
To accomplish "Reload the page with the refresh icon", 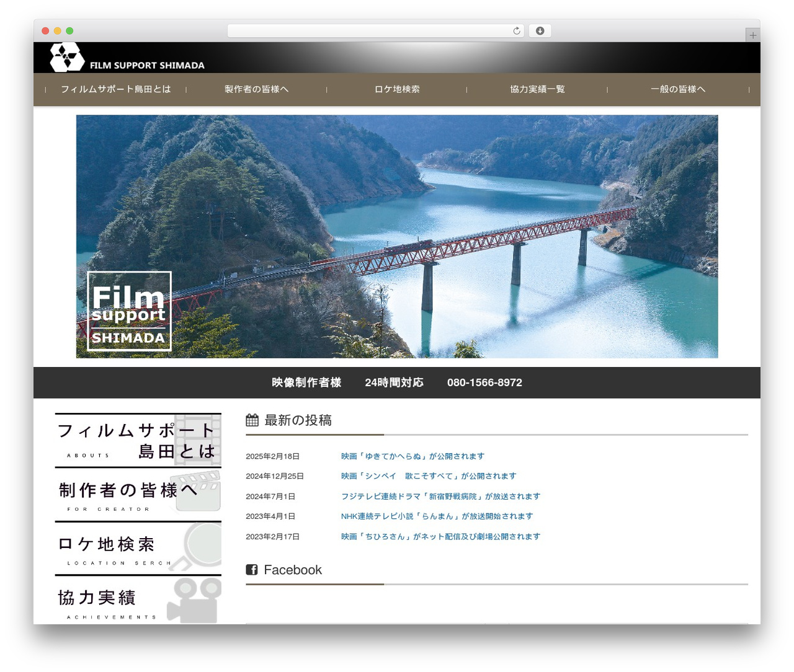I will coord(516,31).
